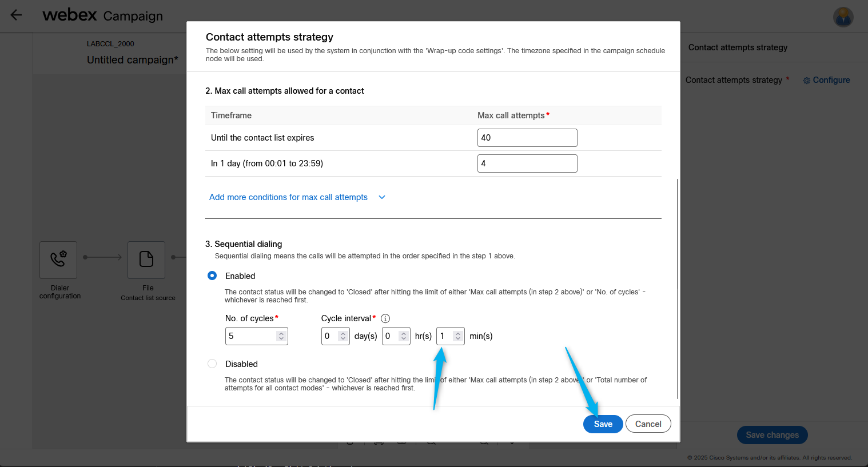
Task: Click the Save changes button
Action: click(x=772, y=435)
